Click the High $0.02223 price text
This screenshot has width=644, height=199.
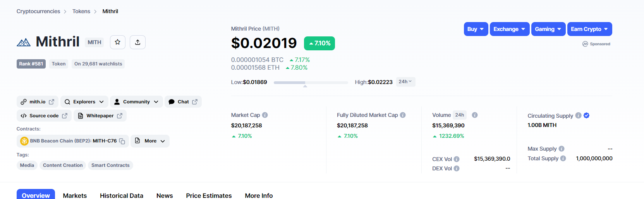pos(374,82)
